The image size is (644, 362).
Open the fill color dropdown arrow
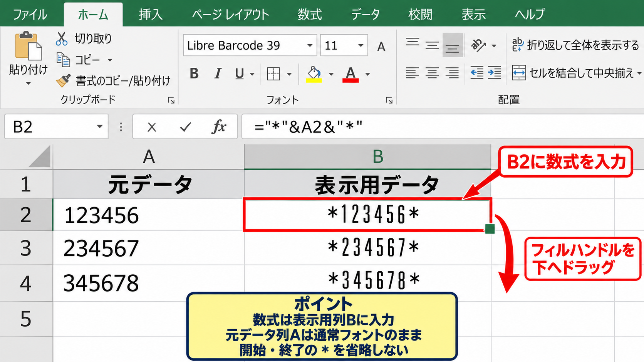click(x=331, y=74)
